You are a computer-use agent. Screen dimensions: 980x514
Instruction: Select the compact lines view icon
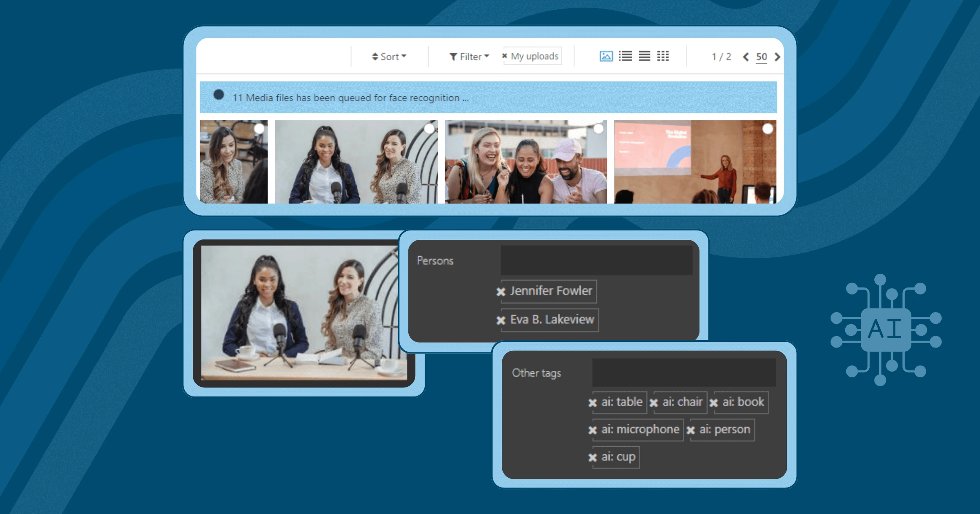644,56
